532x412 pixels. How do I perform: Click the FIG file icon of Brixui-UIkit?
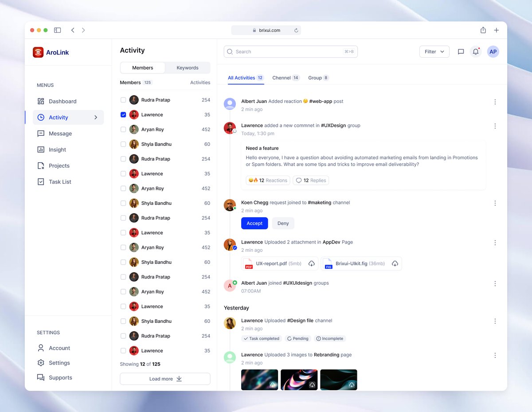[x=329, y=264]
